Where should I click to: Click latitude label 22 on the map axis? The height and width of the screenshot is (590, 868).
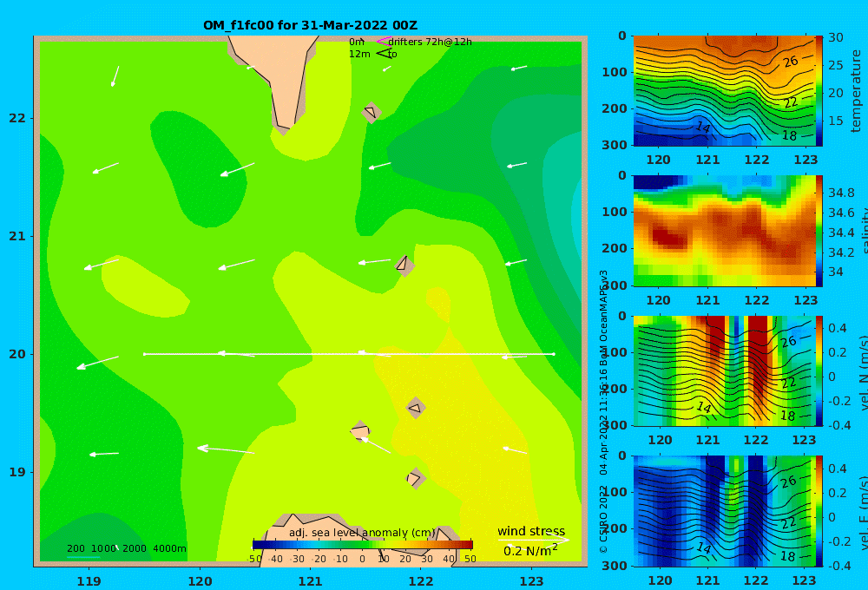point(17,118)
